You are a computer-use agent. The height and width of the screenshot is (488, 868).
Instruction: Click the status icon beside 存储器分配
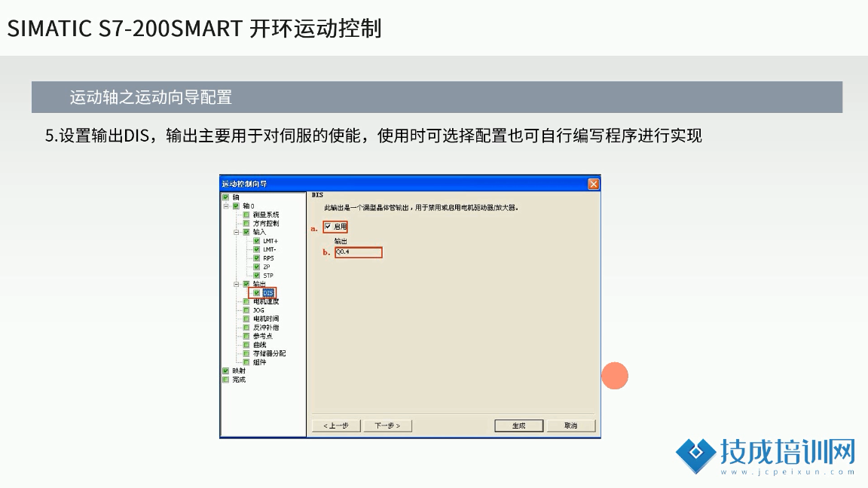pos(246,353)
